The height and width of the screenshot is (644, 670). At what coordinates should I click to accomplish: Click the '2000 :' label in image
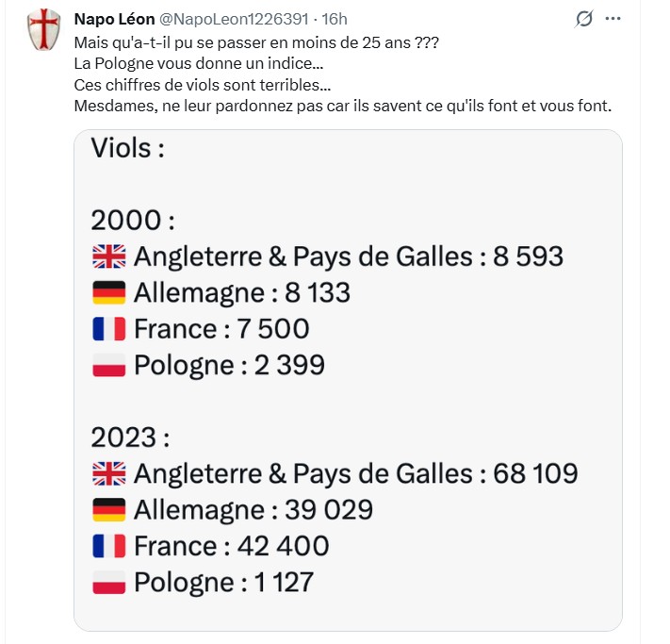pyautogui.click(x=132, y=221)
